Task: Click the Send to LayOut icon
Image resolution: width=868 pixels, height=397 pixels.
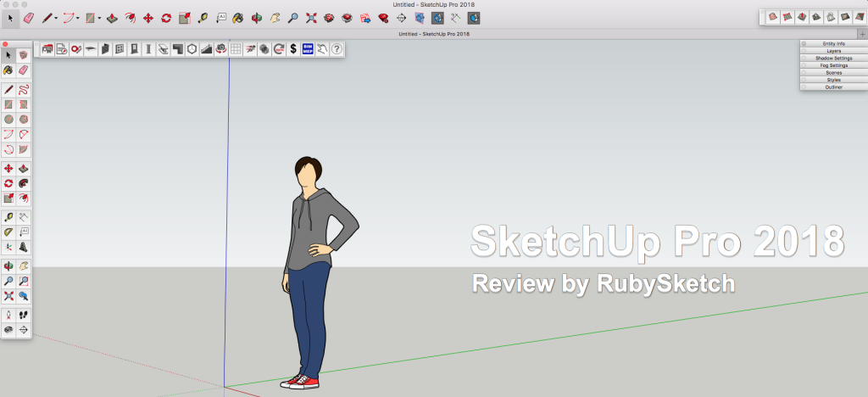Action: tap(365, 18)
